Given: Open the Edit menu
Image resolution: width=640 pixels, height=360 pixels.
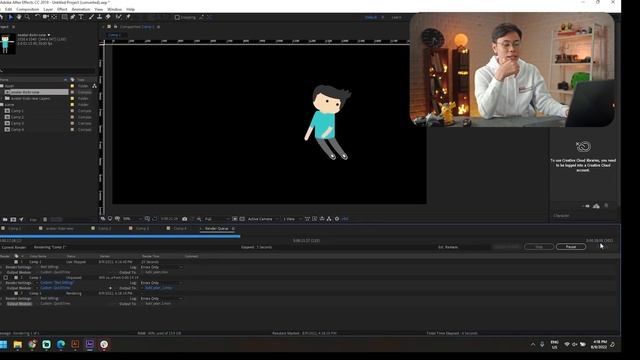Looking at the screenshot, I should [9, 9].
